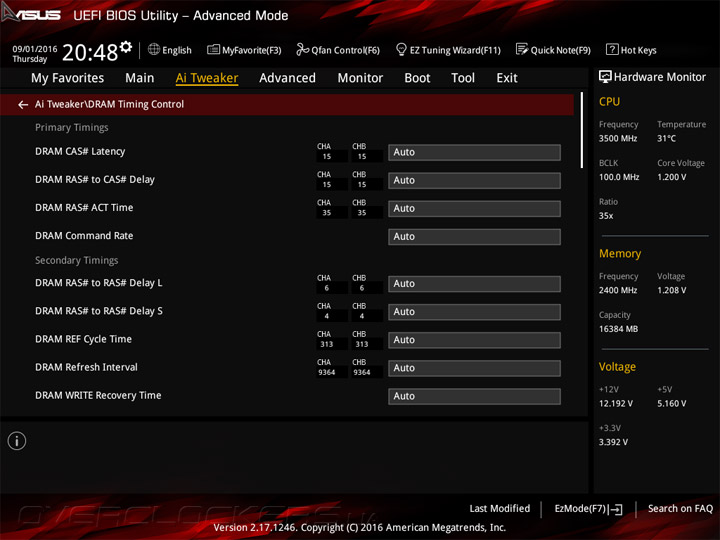This screenshot has height=540, width=720.
Task: Click the +12V reading 12.192 V
Action: [616, 403]
